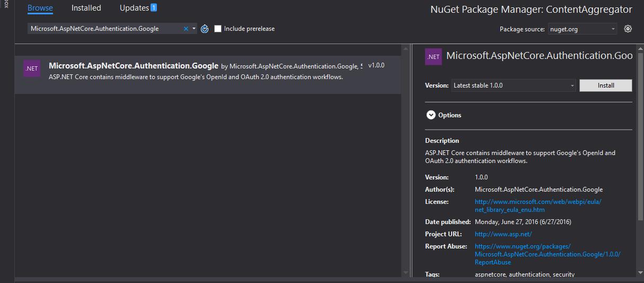
Task: Open the Version dropdown showing Latest stable 1.0.0
Action: coord(513,85)
